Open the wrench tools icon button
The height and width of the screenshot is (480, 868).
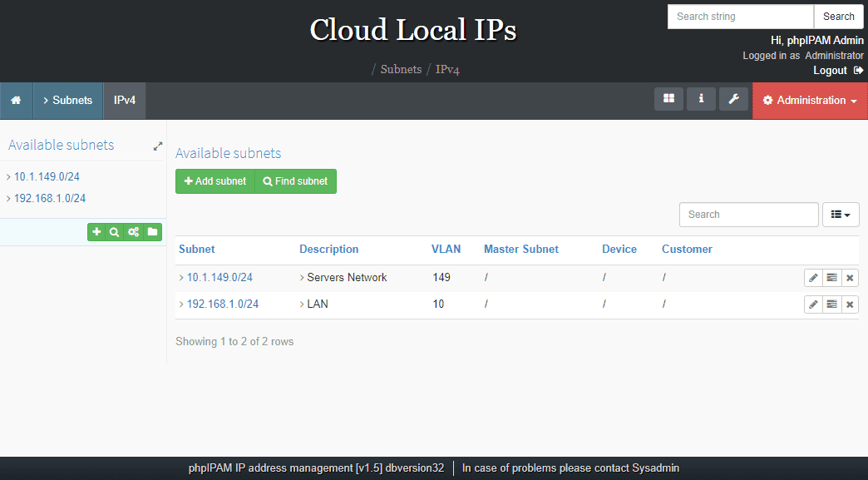733,99
